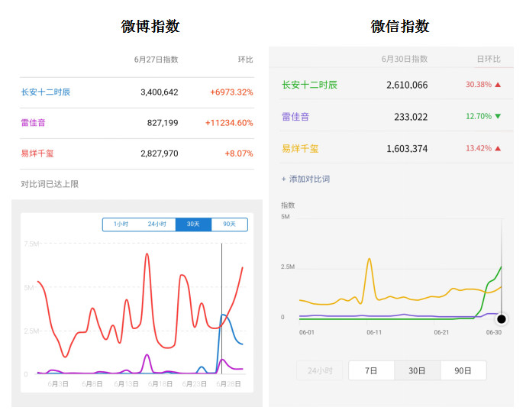Image resolution: width=526 pixels, height=420 pixels.
Task: Click the +6973.32% change value
Action: [231, 92]
